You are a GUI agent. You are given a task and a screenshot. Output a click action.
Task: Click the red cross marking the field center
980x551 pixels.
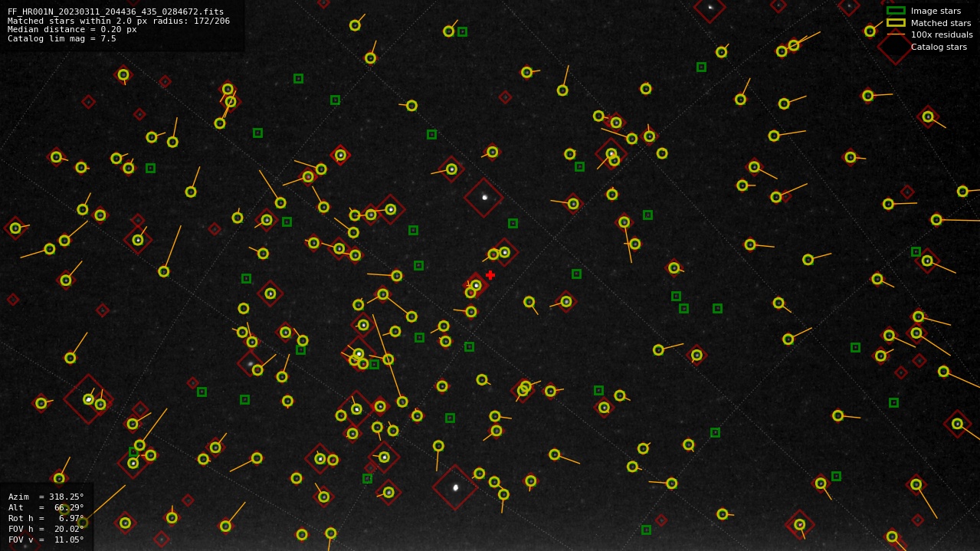[x=490, y=275]
